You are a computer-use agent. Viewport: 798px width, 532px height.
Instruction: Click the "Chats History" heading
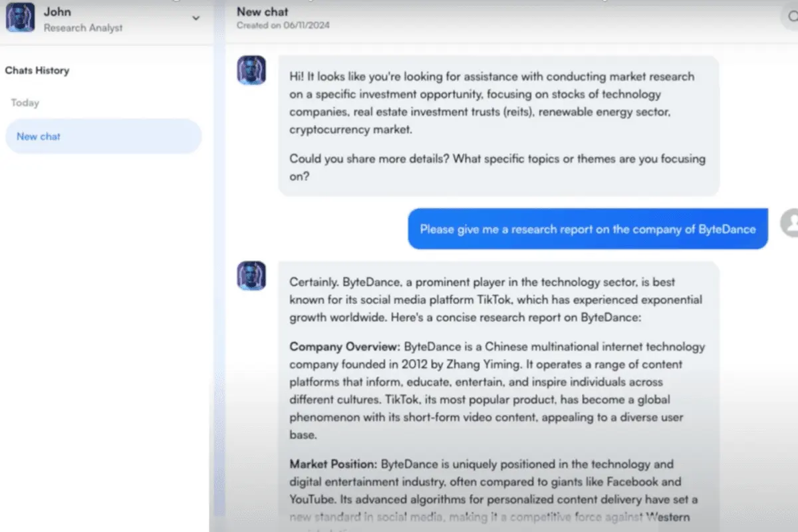click(x=37, y=70)
